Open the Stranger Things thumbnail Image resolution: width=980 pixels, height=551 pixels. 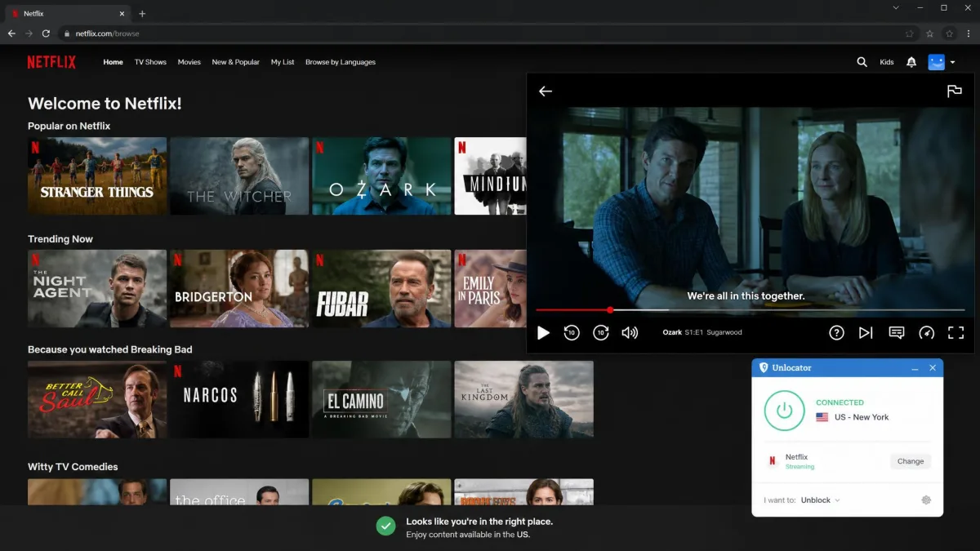point(97,176)
